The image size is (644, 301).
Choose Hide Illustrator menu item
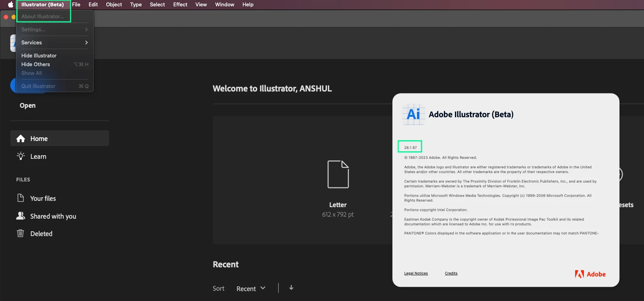[55, 55]
